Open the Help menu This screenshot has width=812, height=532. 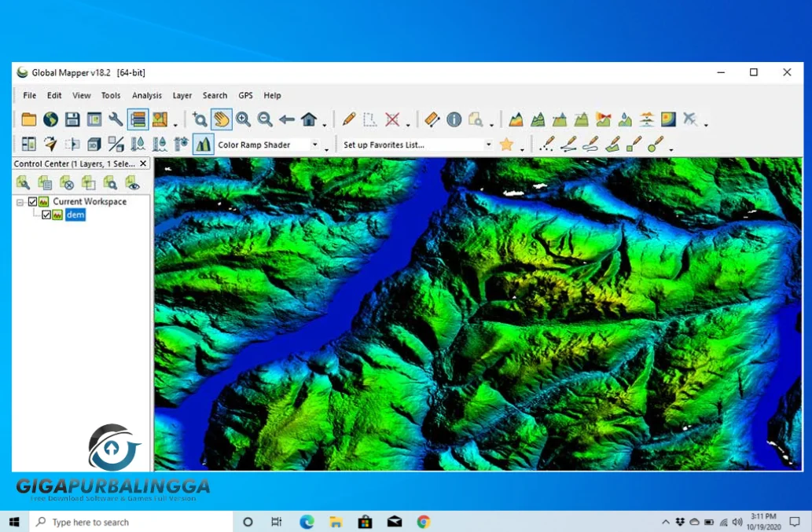tap(272, 95)
